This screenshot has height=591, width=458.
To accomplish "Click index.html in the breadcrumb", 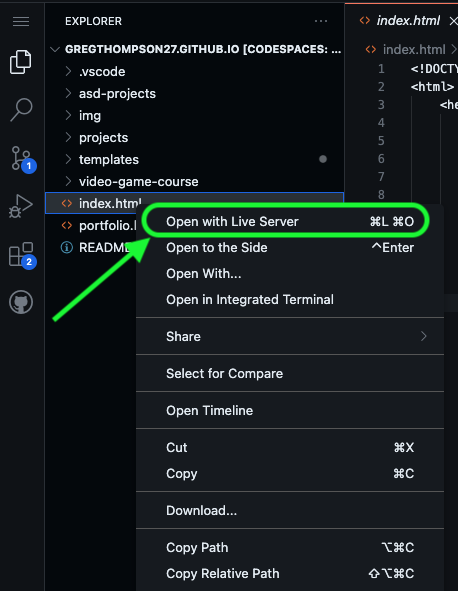I will pyautogui.click(x=414, y=49).
